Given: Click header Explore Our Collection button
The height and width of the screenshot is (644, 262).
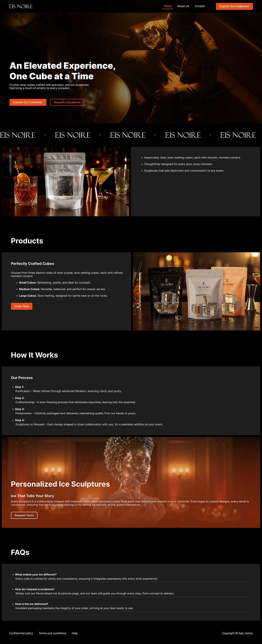Looking at the screenshot, I should (234, 6).
